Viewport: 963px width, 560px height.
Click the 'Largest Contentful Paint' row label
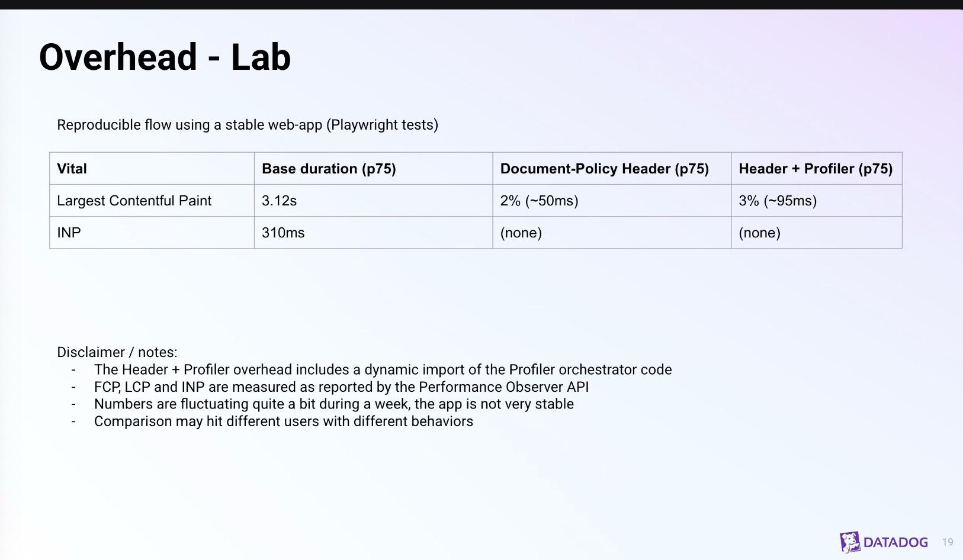(x=134, y=201)
